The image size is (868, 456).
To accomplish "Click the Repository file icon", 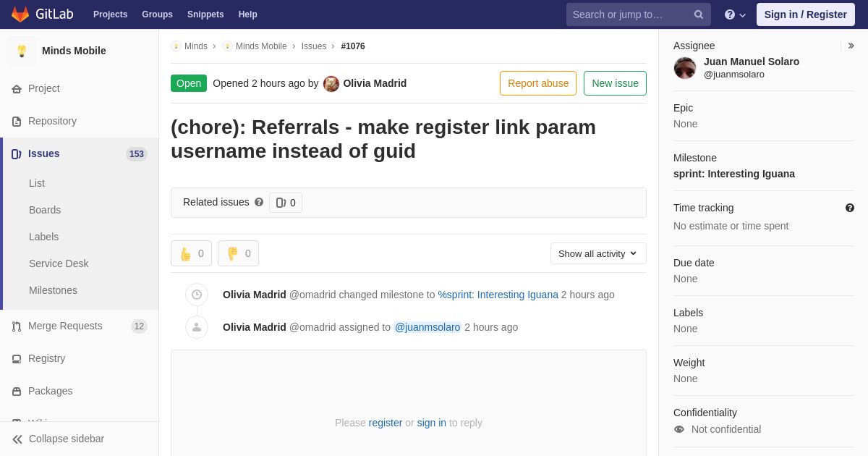I will 17,122.
